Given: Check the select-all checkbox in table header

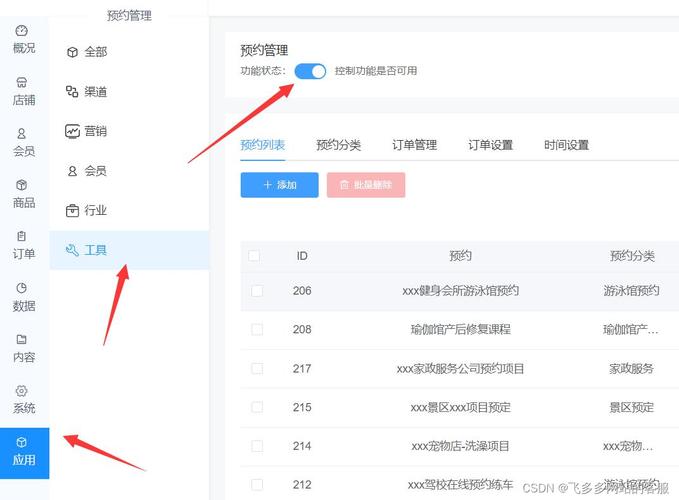Looking at the screenshot, I should 254,256.
